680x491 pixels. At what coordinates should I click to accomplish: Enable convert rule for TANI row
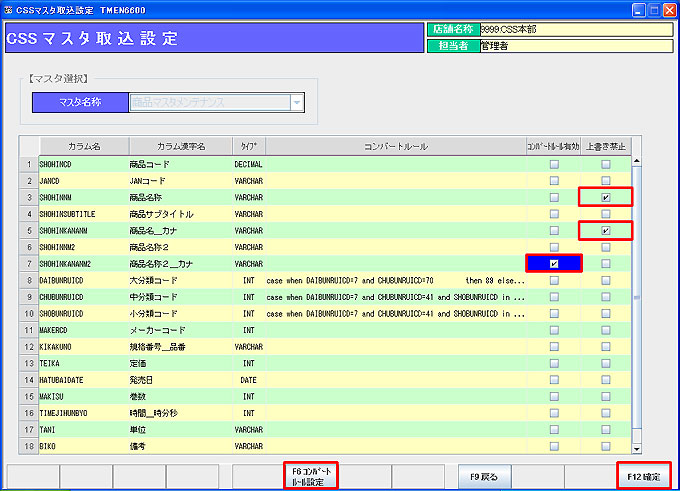tap(554, 430)
